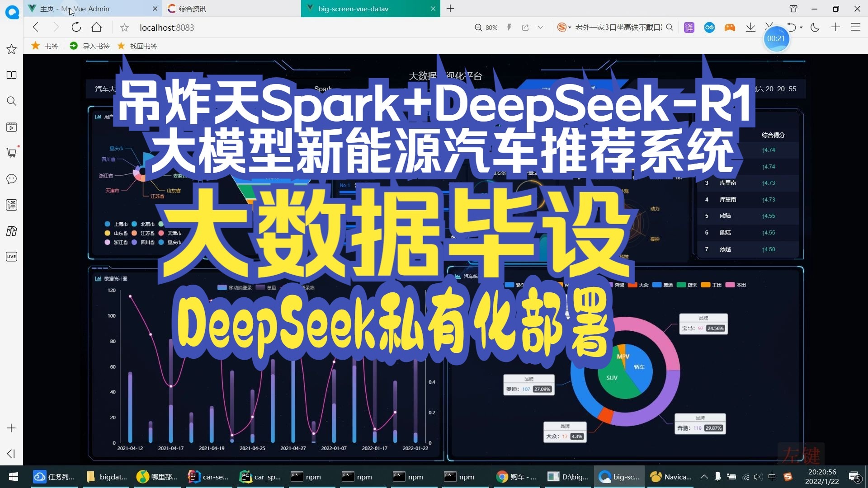The width and height of the screenshot is (868, 488).
Task: Click the share page icon
Action: [525, 28]
